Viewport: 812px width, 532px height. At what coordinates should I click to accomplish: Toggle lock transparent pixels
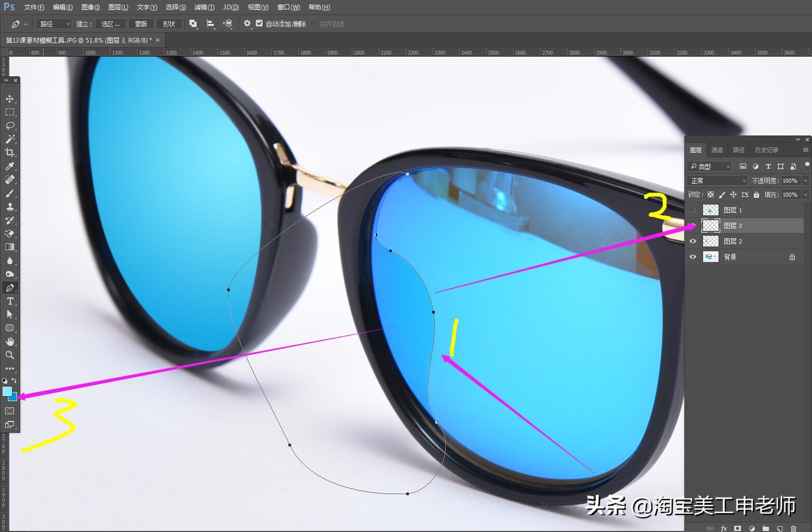pos(710,195)
